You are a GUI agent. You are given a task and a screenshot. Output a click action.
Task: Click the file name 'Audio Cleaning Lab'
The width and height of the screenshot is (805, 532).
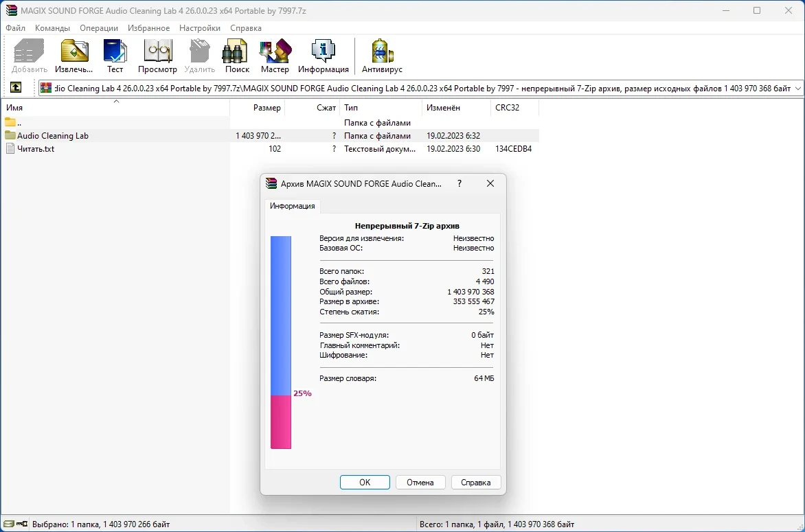pyautogui.click(x=53, y=135)
